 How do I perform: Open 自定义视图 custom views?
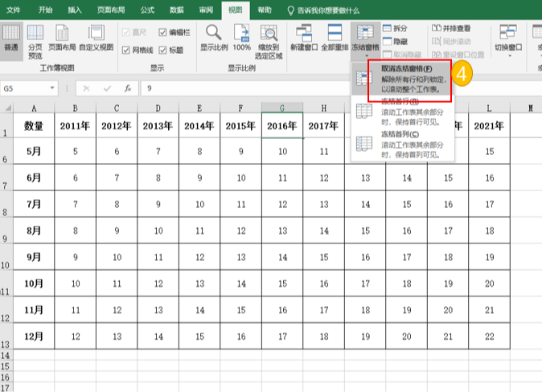click(96, 38)
